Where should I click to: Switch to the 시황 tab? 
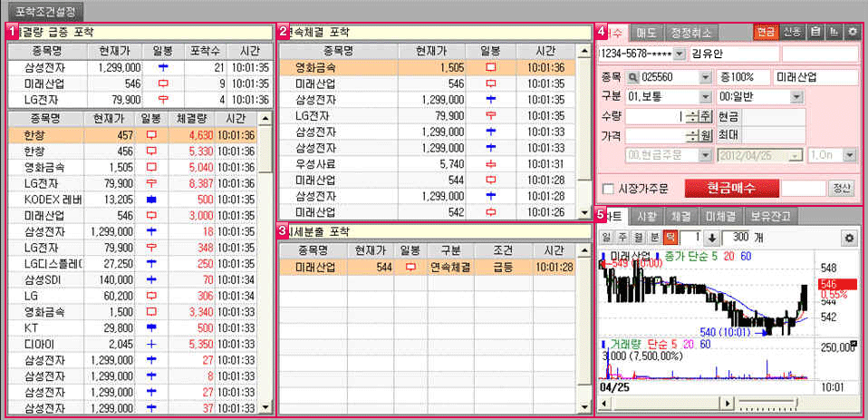(646, 216)
